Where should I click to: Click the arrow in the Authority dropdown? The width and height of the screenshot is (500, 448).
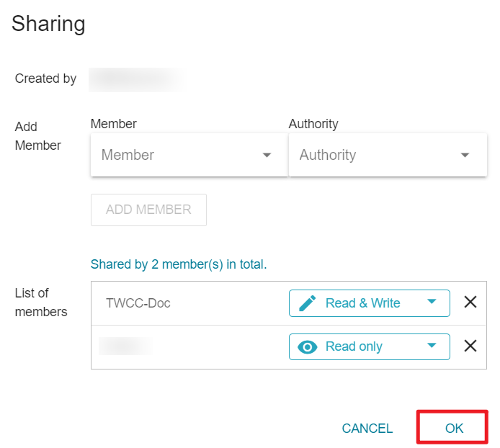[465, 155]
